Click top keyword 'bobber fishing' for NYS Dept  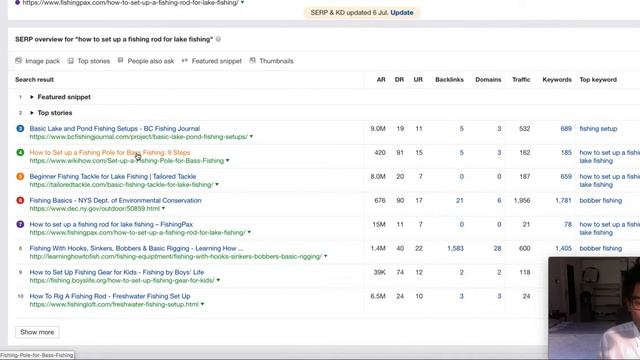pos(600,200)
